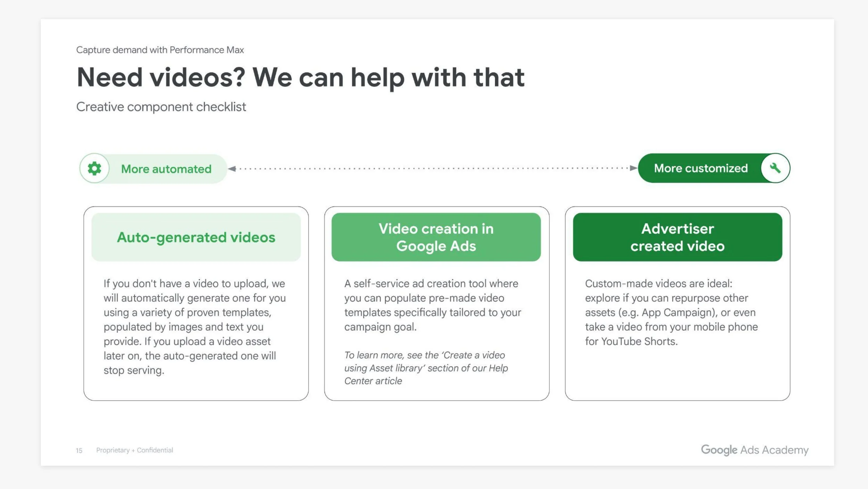Click the self-service ad creation tool paragraph
The image size is (868, 489).
432,305
